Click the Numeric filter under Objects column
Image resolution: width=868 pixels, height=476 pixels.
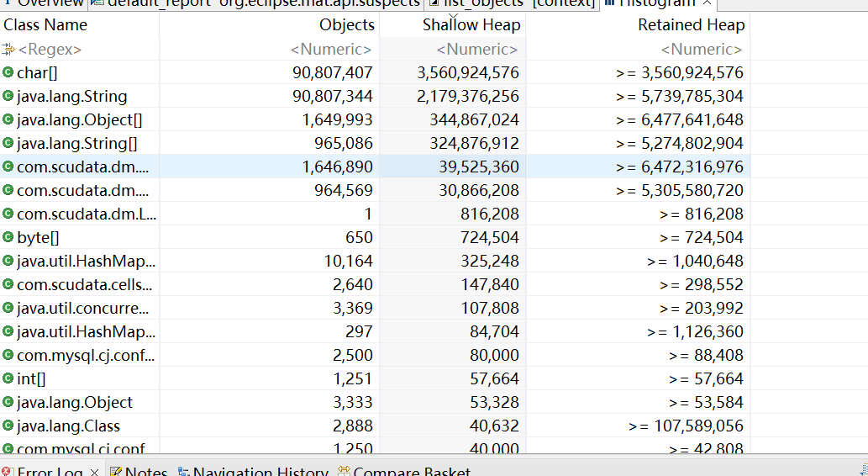coord(332,50)
